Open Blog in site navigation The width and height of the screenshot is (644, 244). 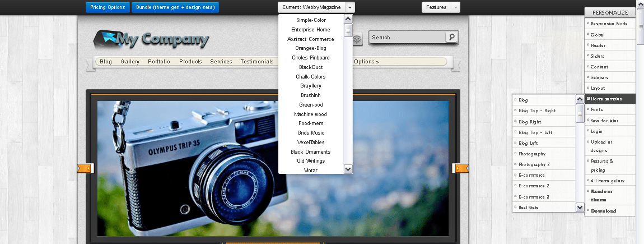(105, 61)
